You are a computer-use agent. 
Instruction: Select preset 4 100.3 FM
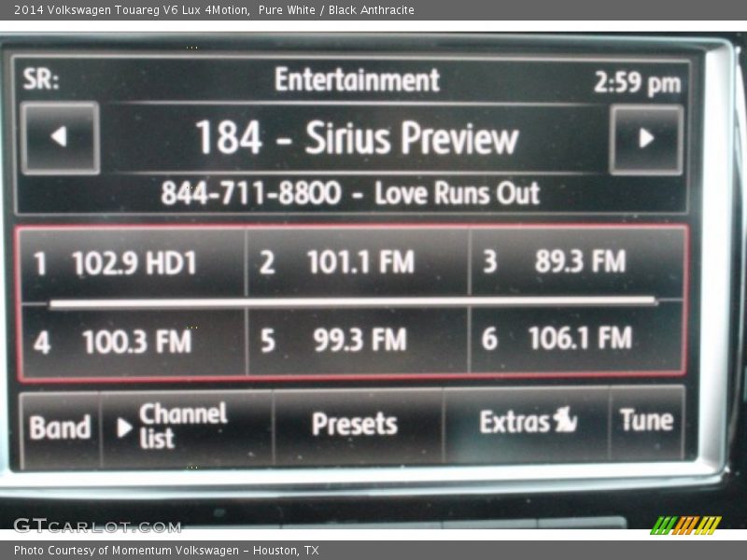pyautogui.click(x=134, y=342)
